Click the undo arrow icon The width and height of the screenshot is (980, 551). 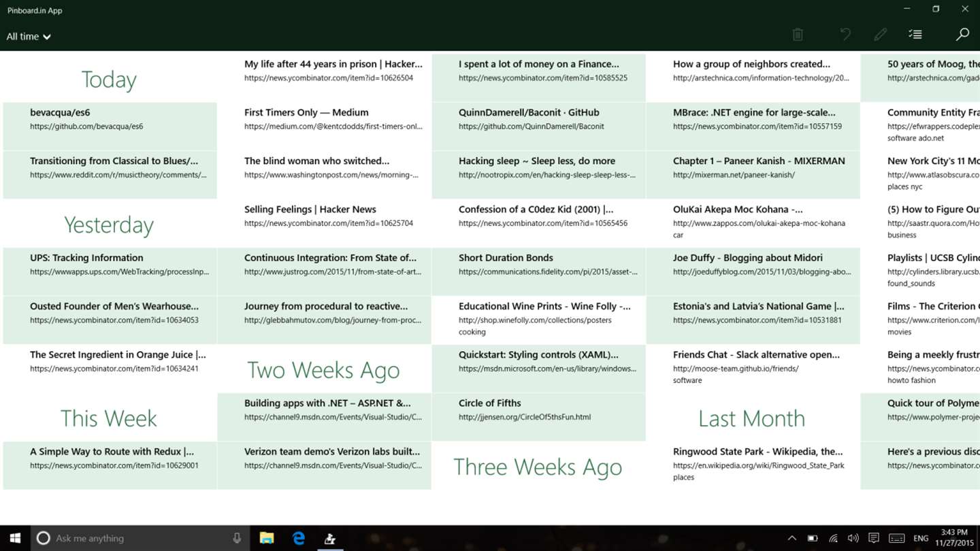[x=845, y=34]
